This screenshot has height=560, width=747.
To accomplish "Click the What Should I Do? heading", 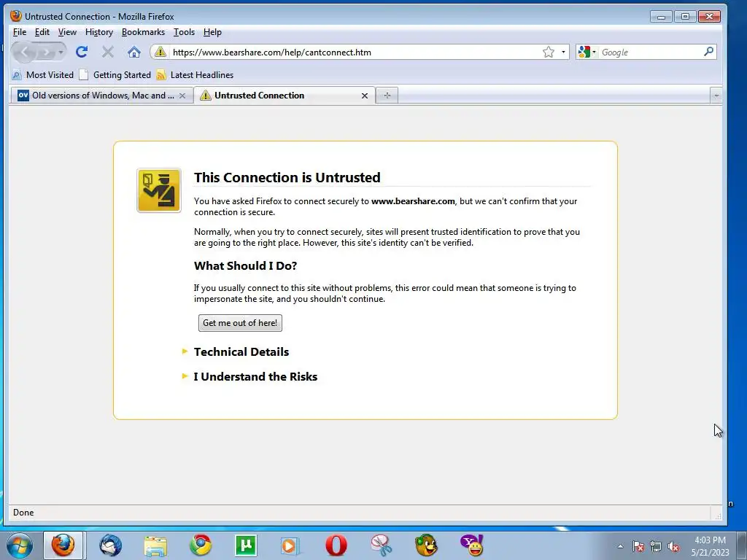I will point(245,265).
